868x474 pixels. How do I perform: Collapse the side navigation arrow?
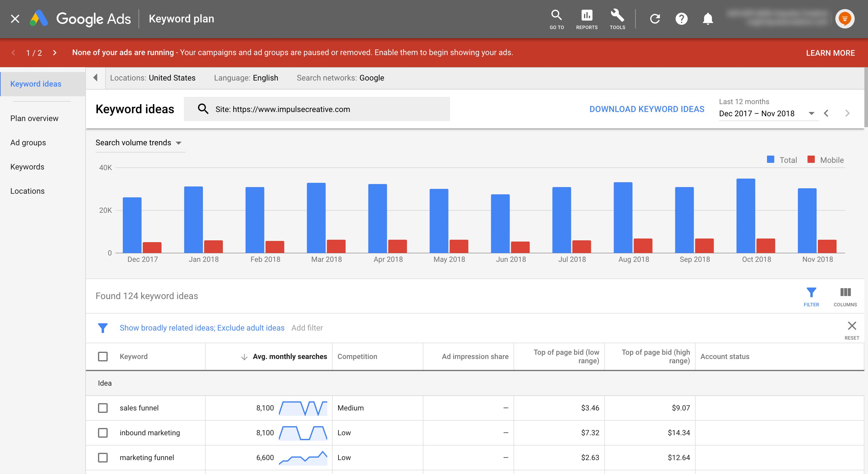tap(96, 78)
